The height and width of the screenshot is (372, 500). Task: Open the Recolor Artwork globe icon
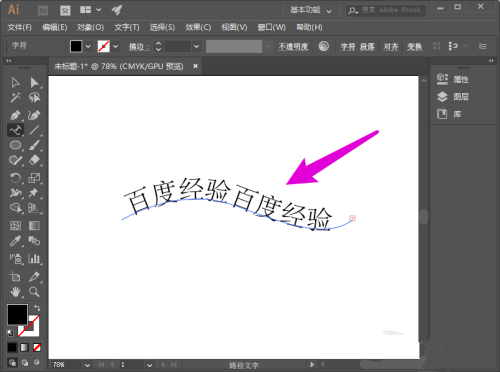click(324, 46)
